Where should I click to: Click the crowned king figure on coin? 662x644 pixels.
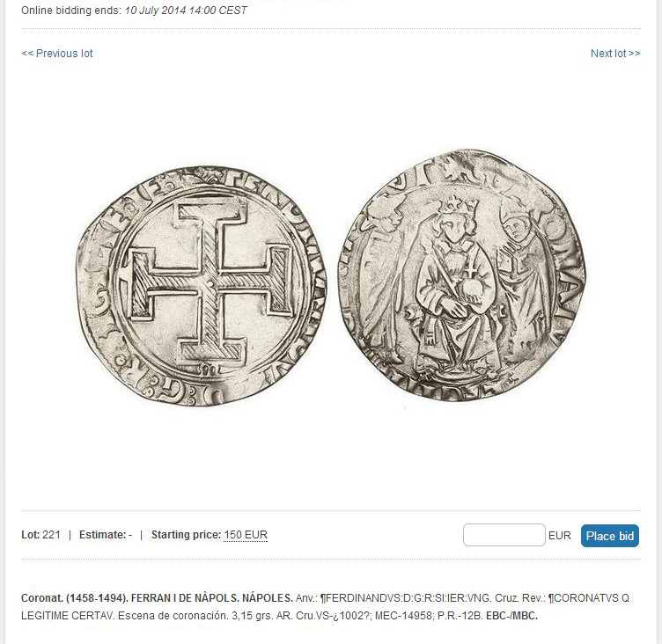(458, 282)
